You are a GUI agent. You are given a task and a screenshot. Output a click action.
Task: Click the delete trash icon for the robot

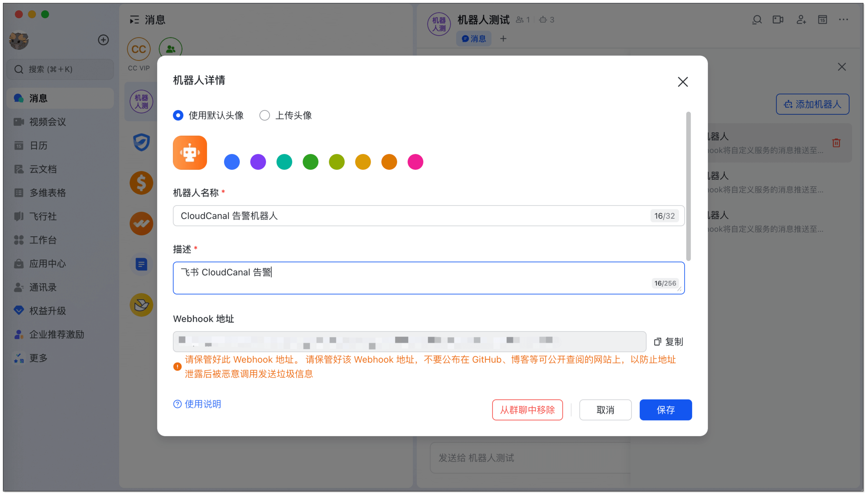click(836, 143)
